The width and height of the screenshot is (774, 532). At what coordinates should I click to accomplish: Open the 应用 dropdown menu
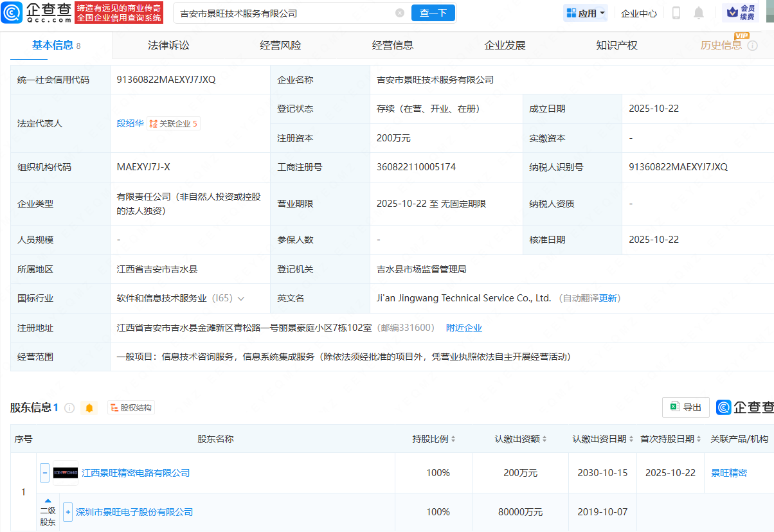click(x=585, y=13)
